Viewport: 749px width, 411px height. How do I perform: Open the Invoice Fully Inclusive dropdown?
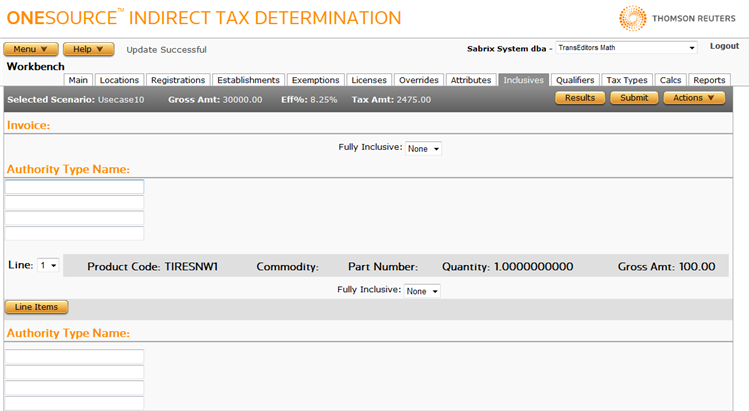424,148
